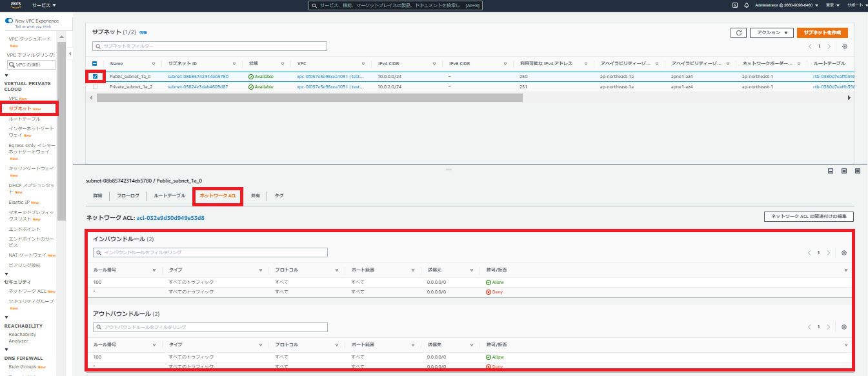The image size is (868, 376).
Task: Go to previous page of subnets
Action: tap(810, 46)
